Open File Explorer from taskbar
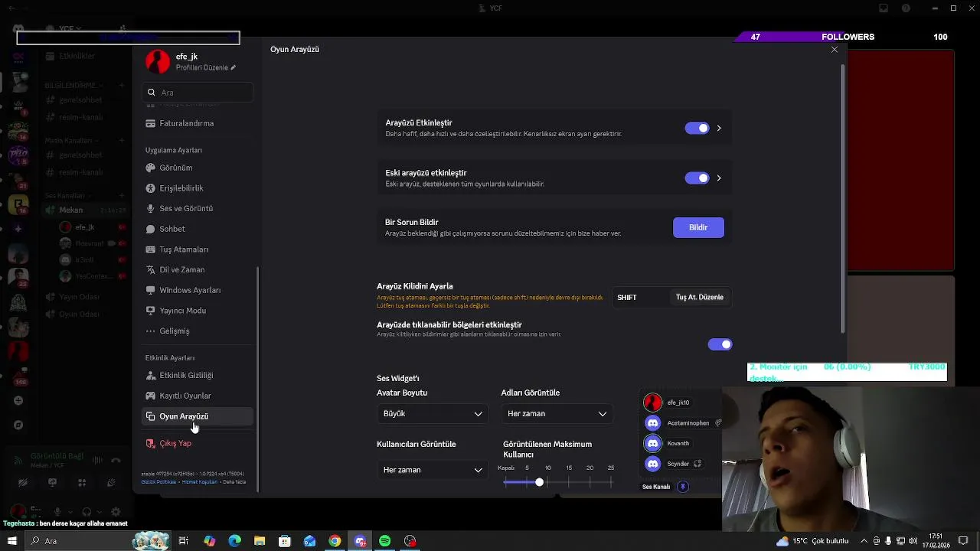Viewport: 980px width, 551px height. pyautogui.click(x=260, y=541)
